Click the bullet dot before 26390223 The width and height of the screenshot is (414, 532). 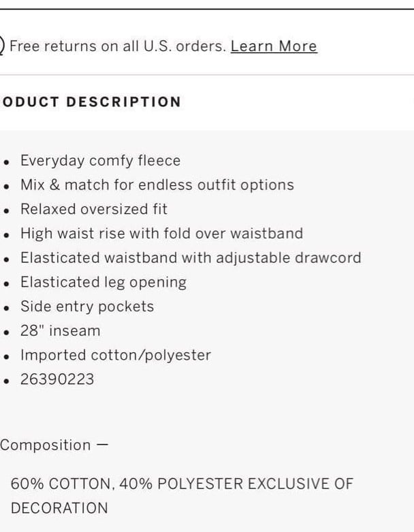pyautogui.click(x=6, y=381)
